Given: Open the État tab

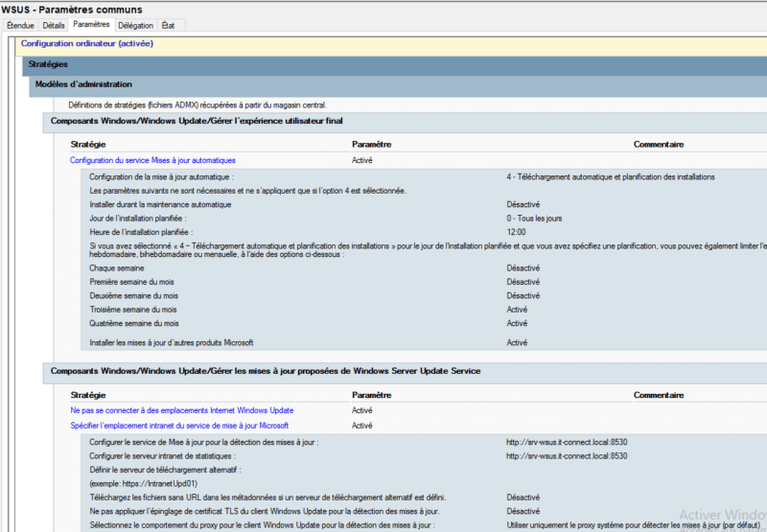Looking at the screenshot, I should pyautogui.click(x=169, y=25).
